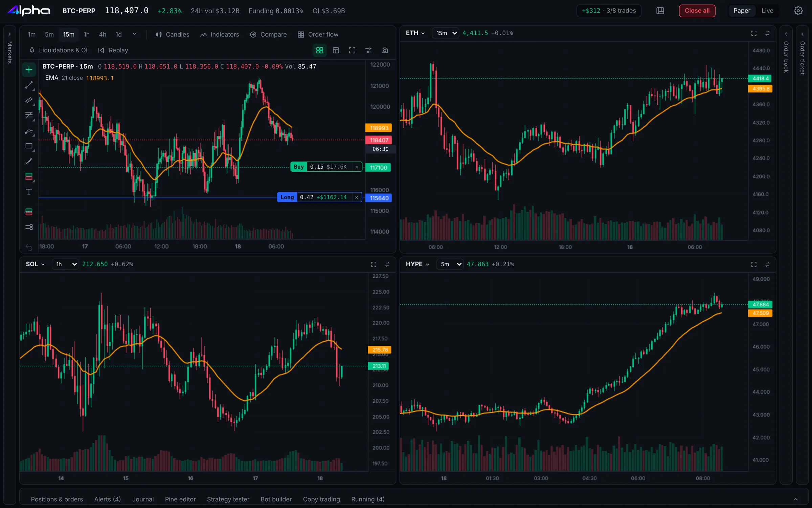This screenshot has width=812, height=508.
Task: Open the settings gear
Action: coord(798,11)
